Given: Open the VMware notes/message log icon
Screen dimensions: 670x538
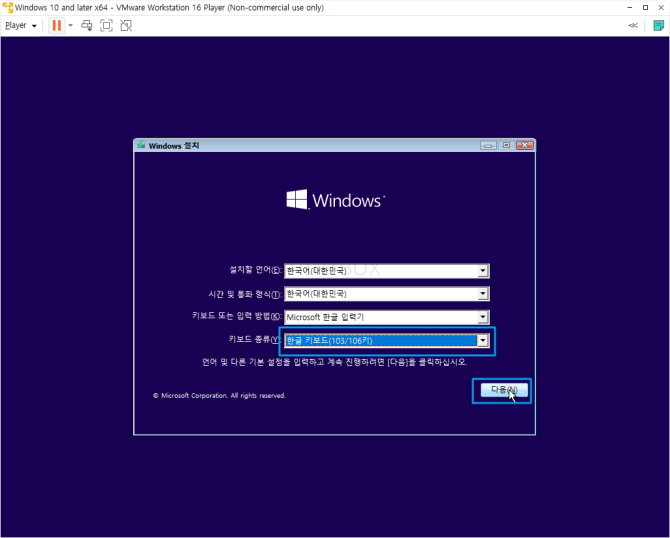Looking at the screenshot, I should coord(658,26).
